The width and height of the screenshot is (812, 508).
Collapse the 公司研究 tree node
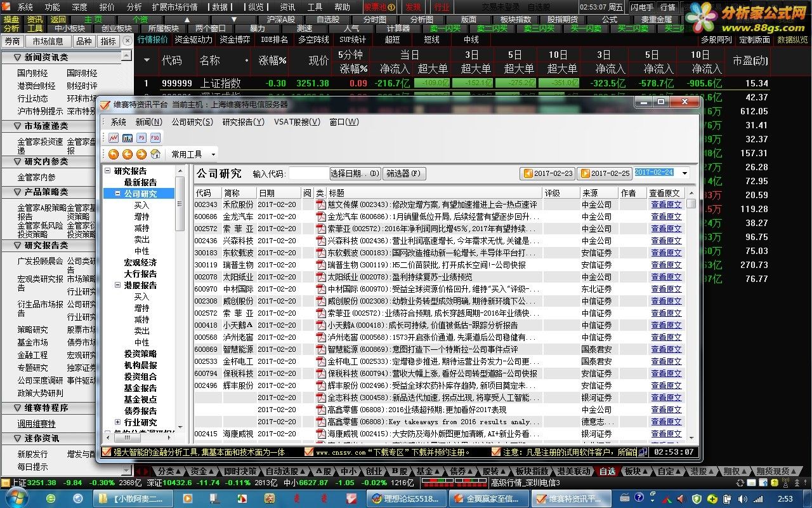pos(118,194)
